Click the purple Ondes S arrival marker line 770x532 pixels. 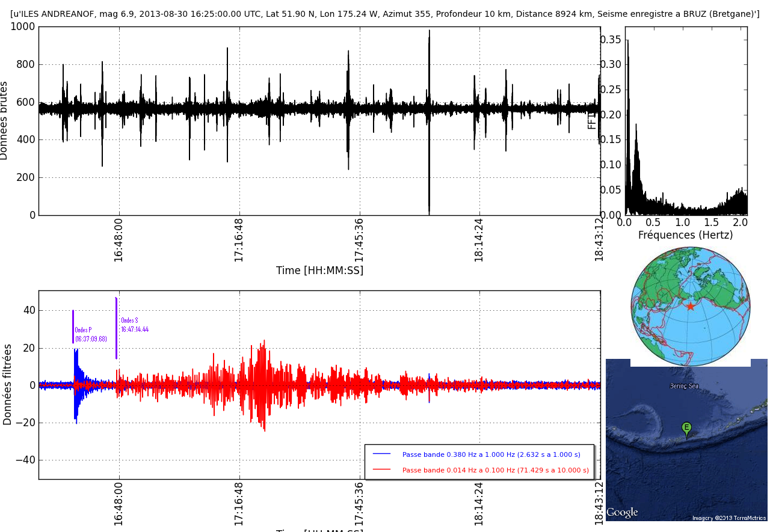pos(117,328)
